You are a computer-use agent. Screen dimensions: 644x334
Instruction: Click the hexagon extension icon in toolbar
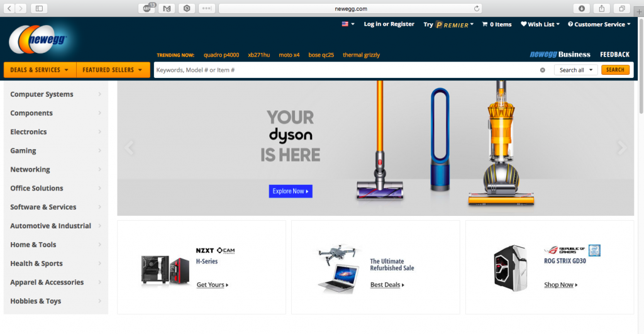187,8
